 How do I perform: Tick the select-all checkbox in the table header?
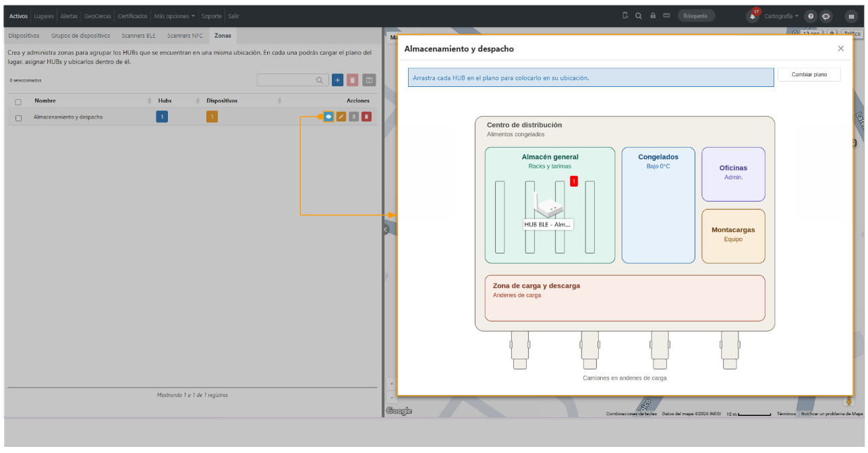[x=18, y=102]
